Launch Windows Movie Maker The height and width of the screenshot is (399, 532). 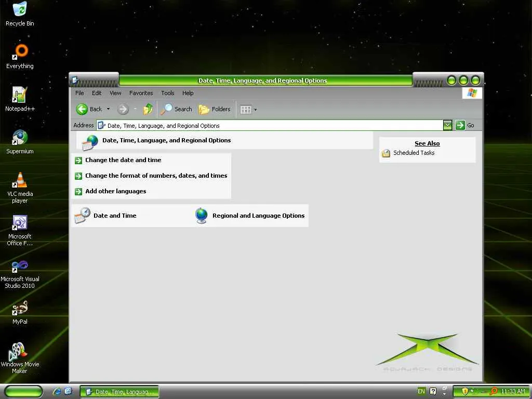tap(20, 358)
